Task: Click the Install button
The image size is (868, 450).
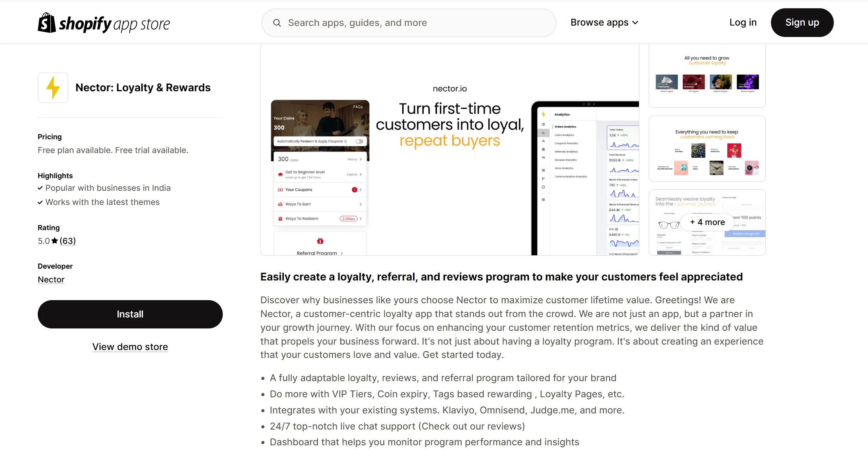Action: pos(130,314)
